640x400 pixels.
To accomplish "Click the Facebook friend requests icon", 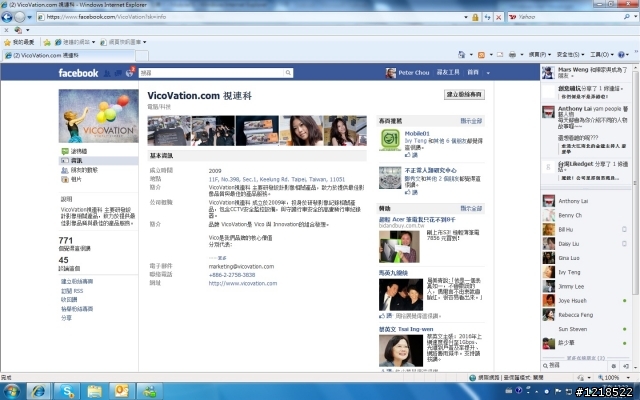I will coord(107,73).
